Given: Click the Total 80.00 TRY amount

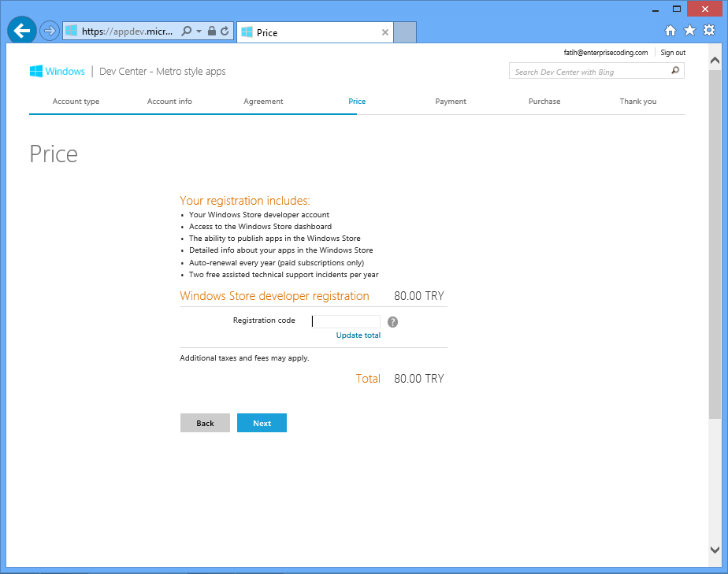Looking at the screenshot, I should pos(419,379).
